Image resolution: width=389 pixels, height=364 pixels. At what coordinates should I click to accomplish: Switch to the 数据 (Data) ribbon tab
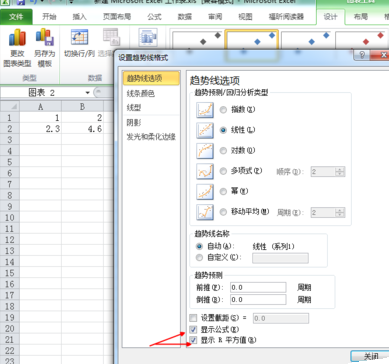[185, 16]
